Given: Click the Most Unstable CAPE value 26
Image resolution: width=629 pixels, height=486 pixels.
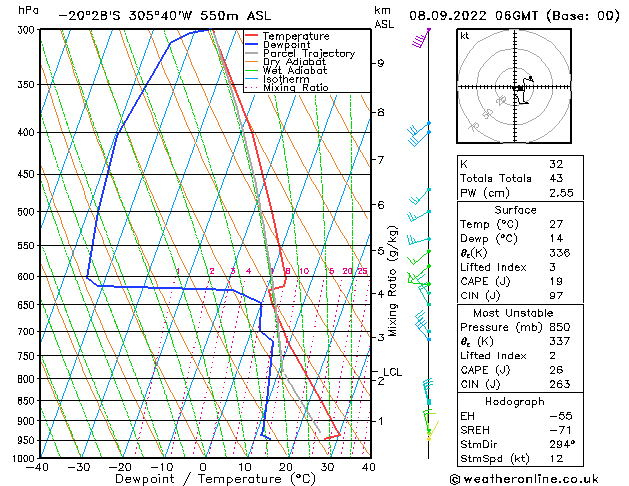Looking at the screenshot, I should pyautogui.click(x=556, y=370).
